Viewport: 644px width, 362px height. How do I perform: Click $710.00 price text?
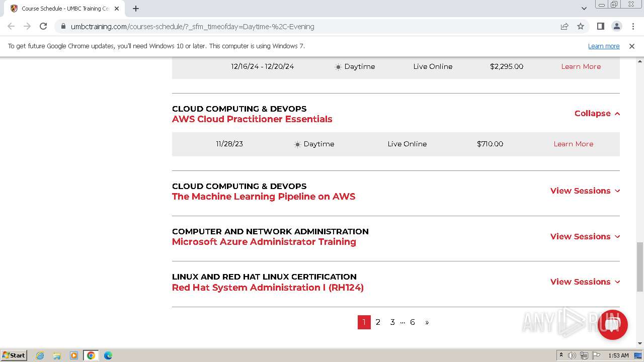point(490,144)
